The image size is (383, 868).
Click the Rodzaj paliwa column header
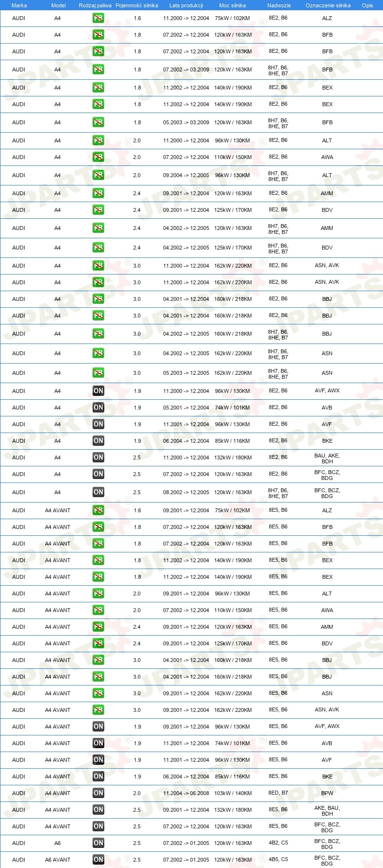tap(95, 5)
